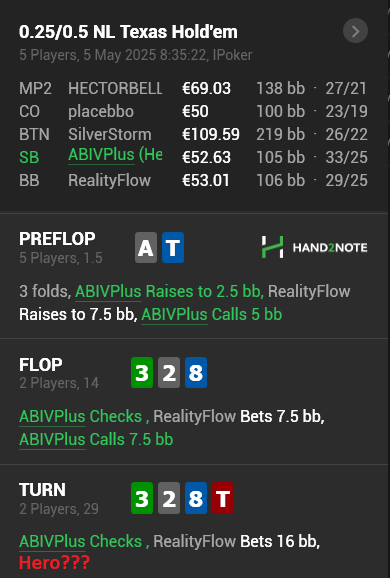The height and width of the screenshot is (578, 390).
Task: Open ABIVPlus player link in SB row
Action: coord(101,155)
